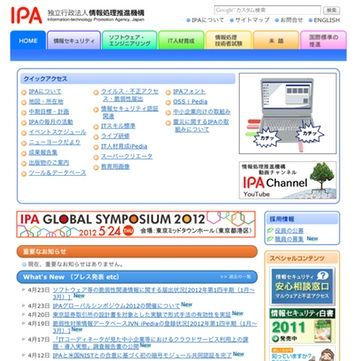
Task: Open the ツール&データベース link
Action: pyautogui.click(x=57, y=173)
